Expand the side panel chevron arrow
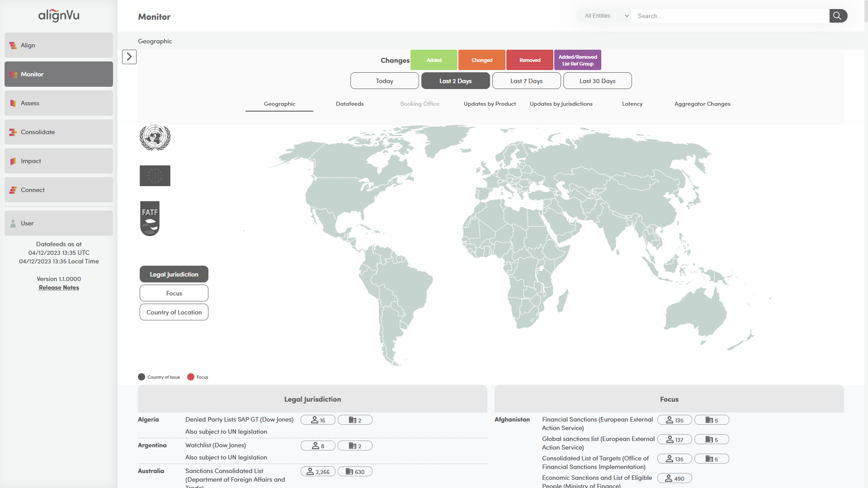Viewport: 868px width, 488px height. coord(129,57)
